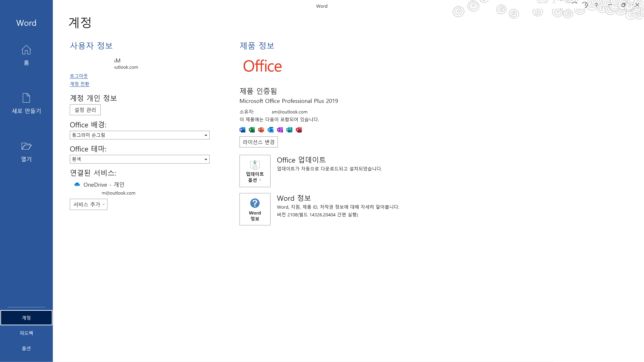Screen dimensions: 644x362
Task: Click the 설정 관리 (Manage Settings) button
Action: tap(85, 110)
